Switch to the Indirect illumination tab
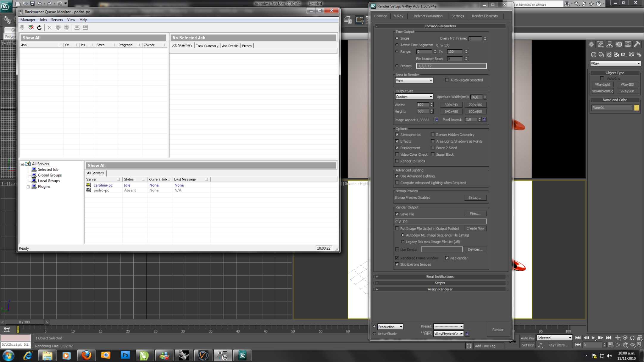 (x=428, y=16)
